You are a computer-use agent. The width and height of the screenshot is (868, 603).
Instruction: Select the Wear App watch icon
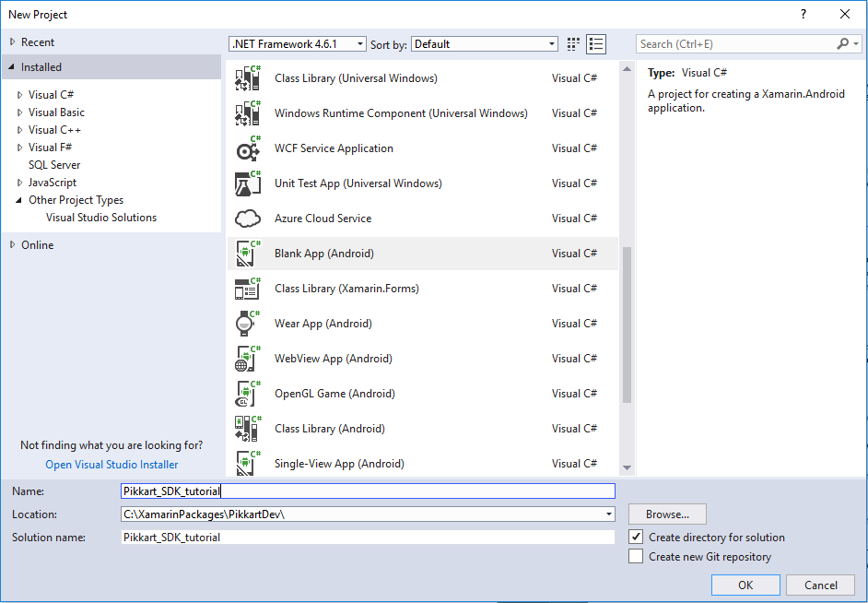click(248, 324)
